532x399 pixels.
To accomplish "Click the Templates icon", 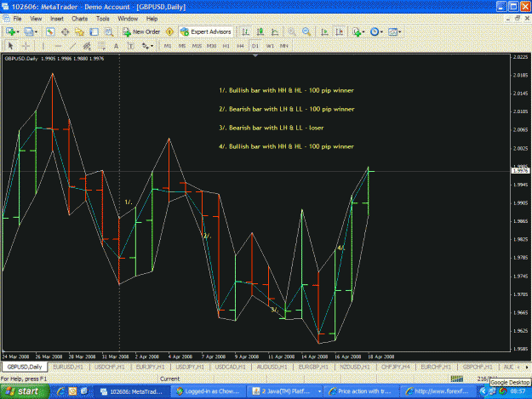I will click(392, 31).
